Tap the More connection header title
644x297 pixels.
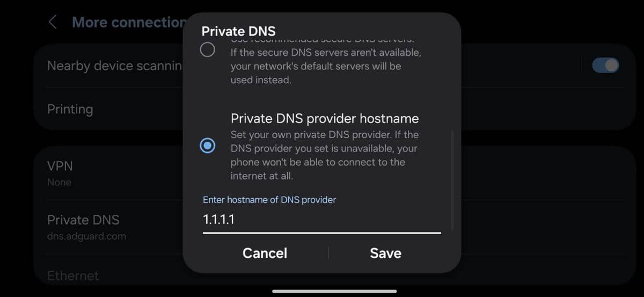click(128, 23)
